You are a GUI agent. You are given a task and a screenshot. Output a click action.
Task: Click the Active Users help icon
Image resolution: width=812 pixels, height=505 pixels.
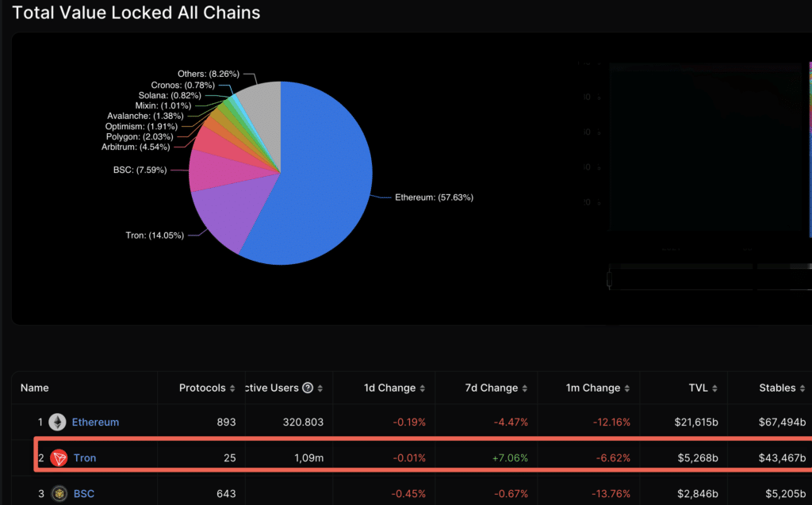pos(308,388)
